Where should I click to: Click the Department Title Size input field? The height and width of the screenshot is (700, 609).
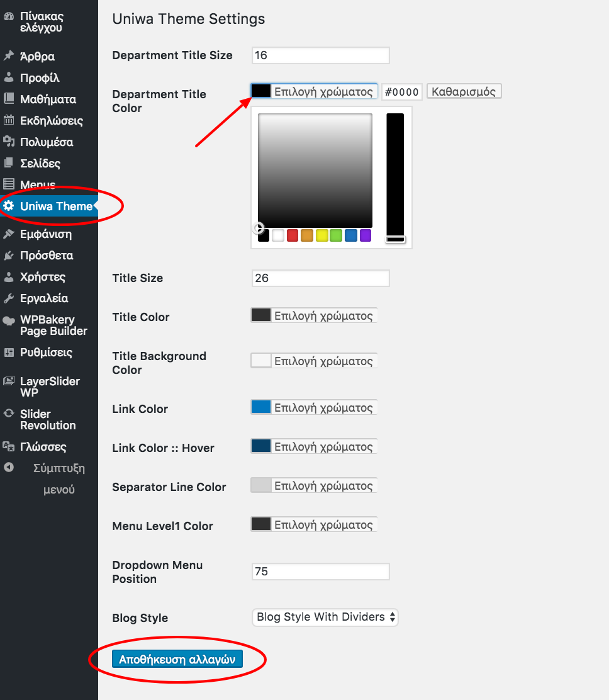tap(320, 55)
